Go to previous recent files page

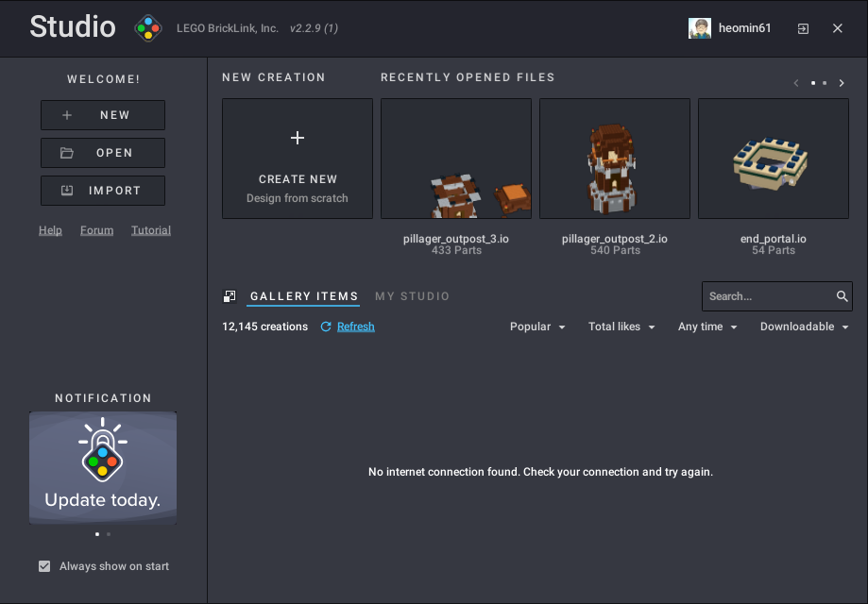tap(796, 83)
